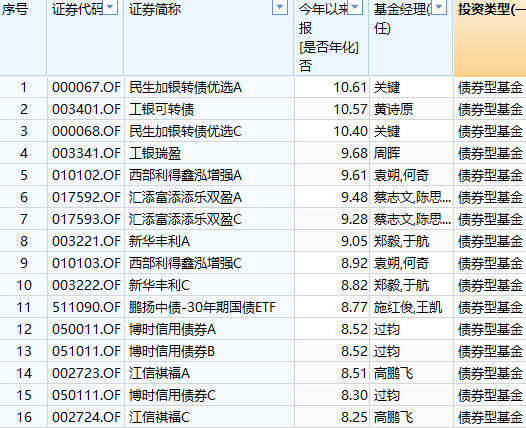Image resolution: width=526 pixels, height=428 pixels.
Task: Select code cell 003401.OF
Action: coord(86,109)
